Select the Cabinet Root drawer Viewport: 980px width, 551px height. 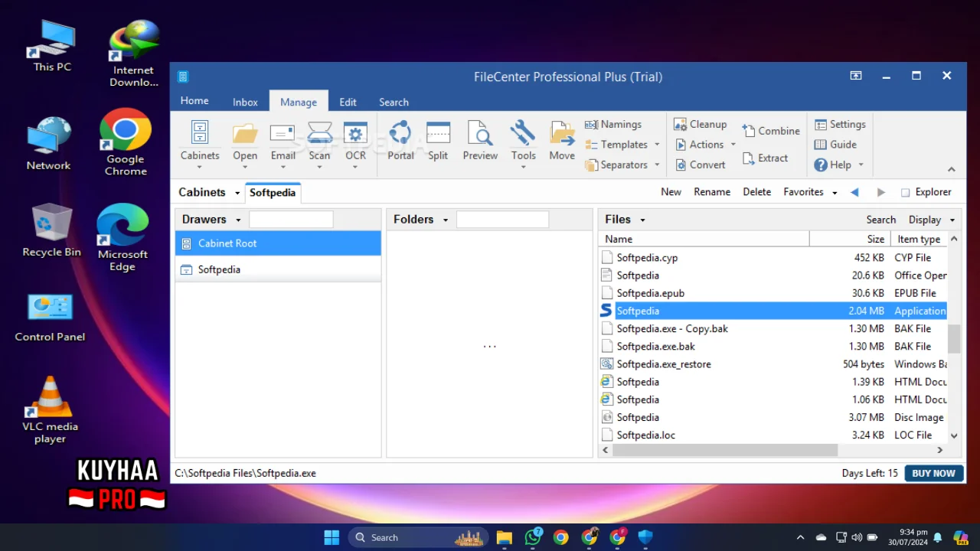[x=278, y=243]
